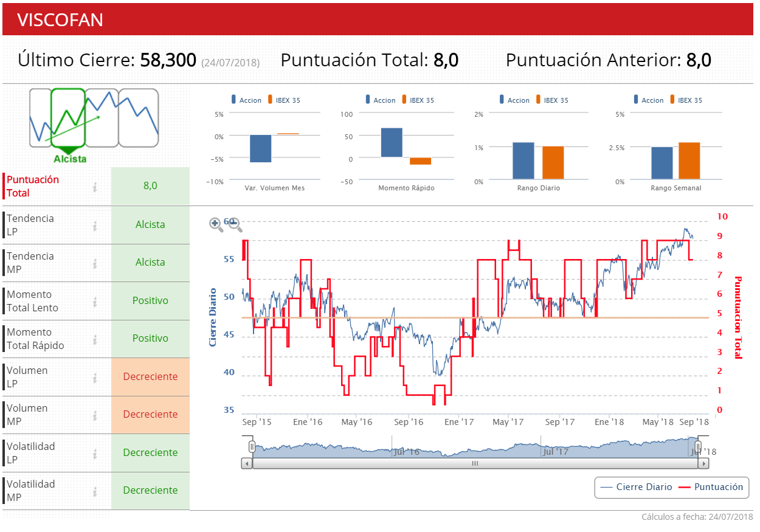
Task: Click the zoom in magnifier icon
Action: pyautogui.click(x=216, y=224)
